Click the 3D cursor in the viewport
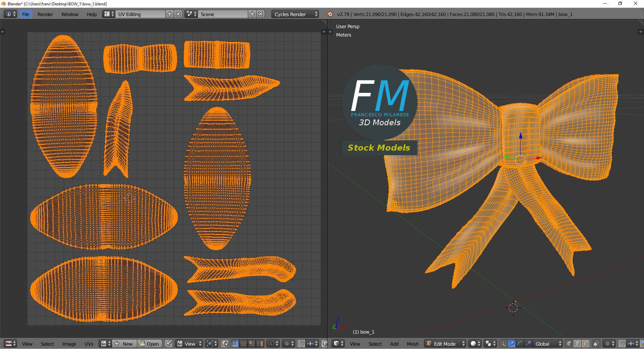This screenshot has width=644, height=349. (x=513, y=308)
